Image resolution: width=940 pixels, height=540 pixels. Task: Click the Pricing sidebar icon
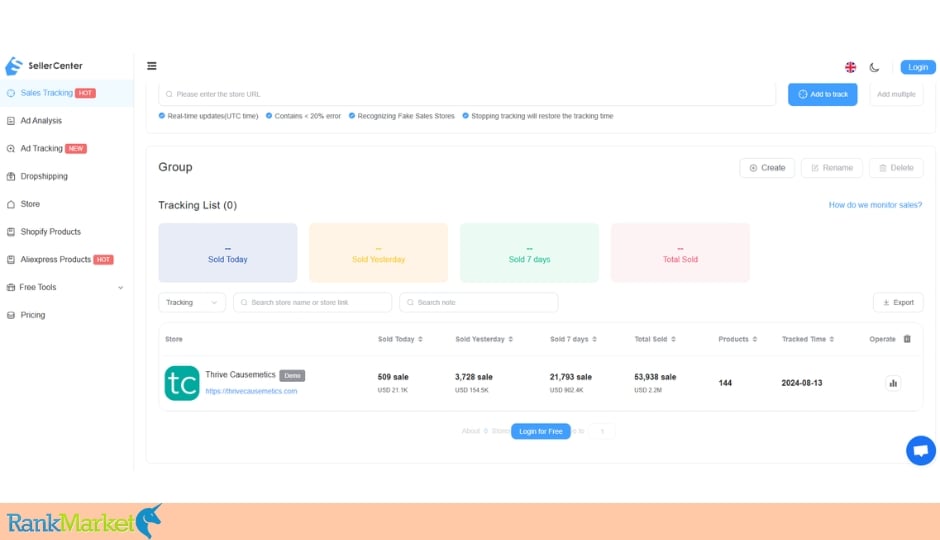[x=11, y=315]
